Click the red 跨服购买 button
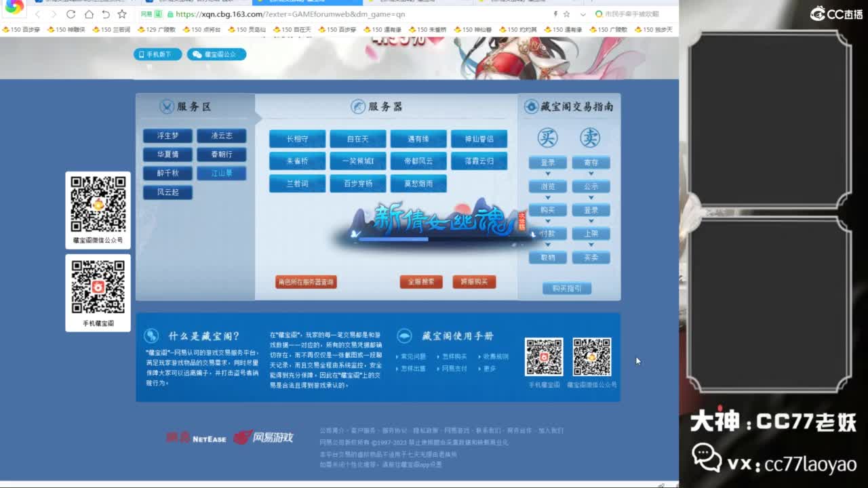Viewport: 868px width, 488px height. (x=474, y=282)
